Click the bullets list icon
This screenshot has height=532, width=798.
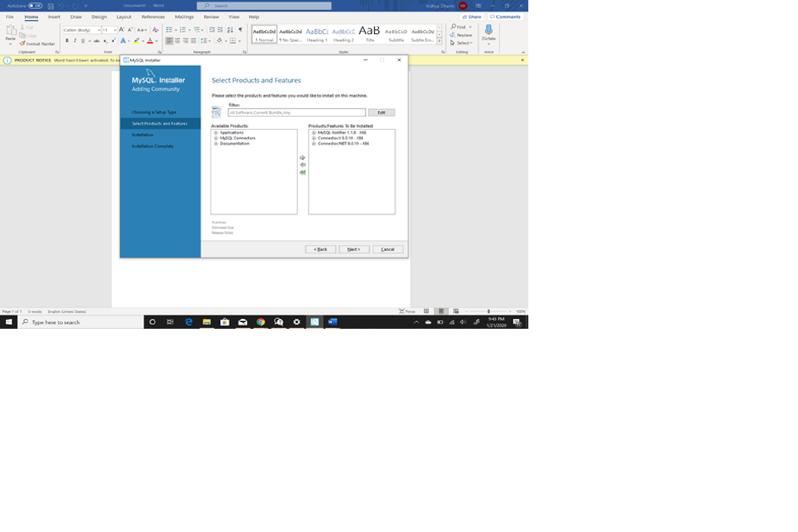(x=169, y=30)
